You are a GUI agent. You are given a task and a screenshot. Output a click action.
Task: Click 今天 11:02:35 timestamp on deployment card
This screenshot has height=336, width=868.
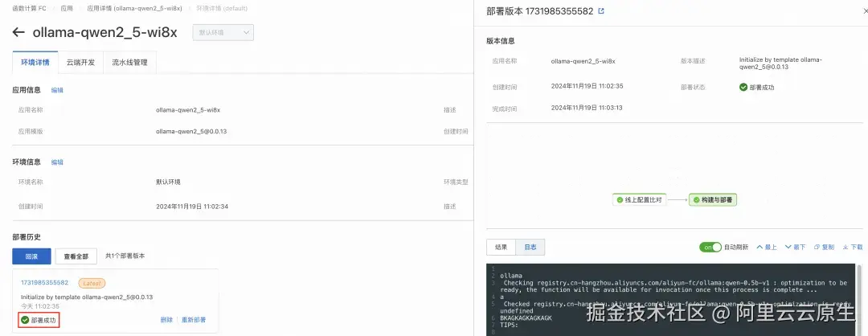click(x=40, y=306)
